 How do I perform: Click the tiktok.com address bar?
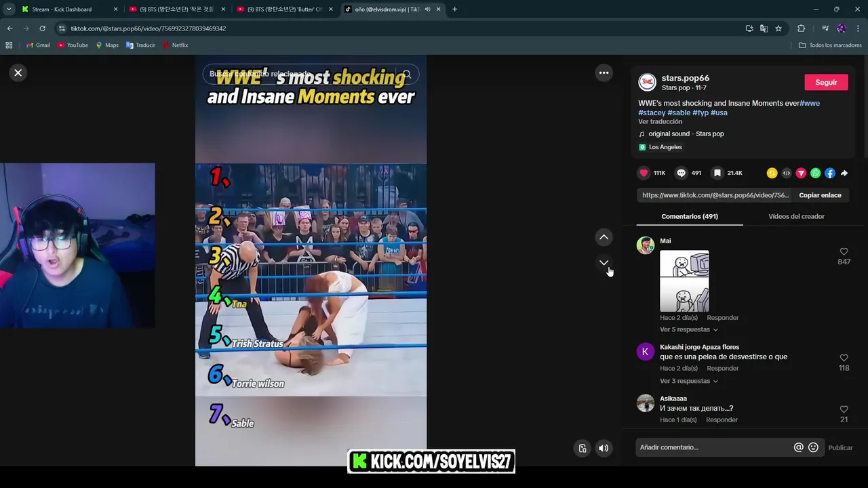(400, 28)
